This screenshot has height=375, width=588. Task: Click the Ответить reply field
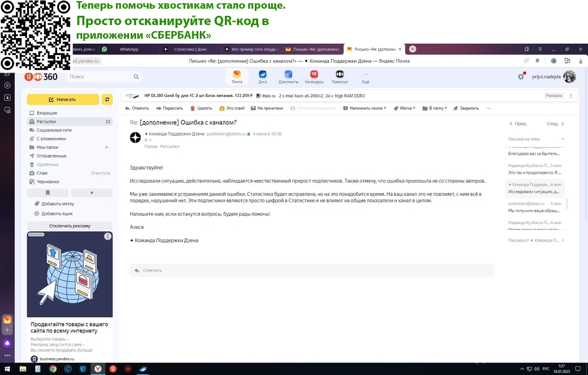311,270
